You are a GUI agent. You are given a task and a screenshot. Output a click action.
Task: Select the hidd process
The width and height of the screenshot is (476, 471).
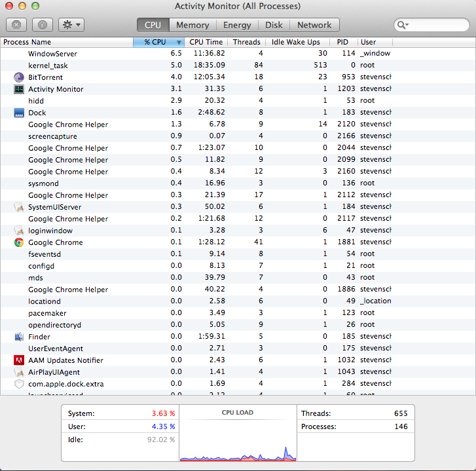point(238,101)
